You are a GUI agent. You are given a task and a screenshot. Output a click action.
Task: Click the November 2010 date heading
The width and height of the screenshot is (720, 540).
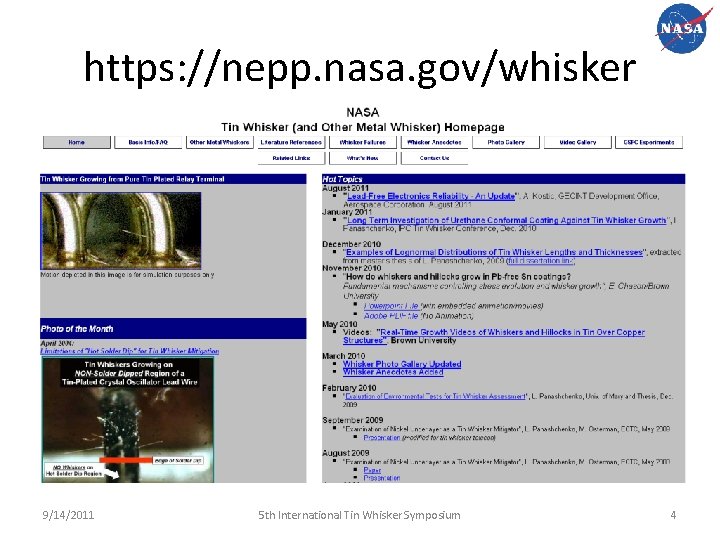coord(352,268)
